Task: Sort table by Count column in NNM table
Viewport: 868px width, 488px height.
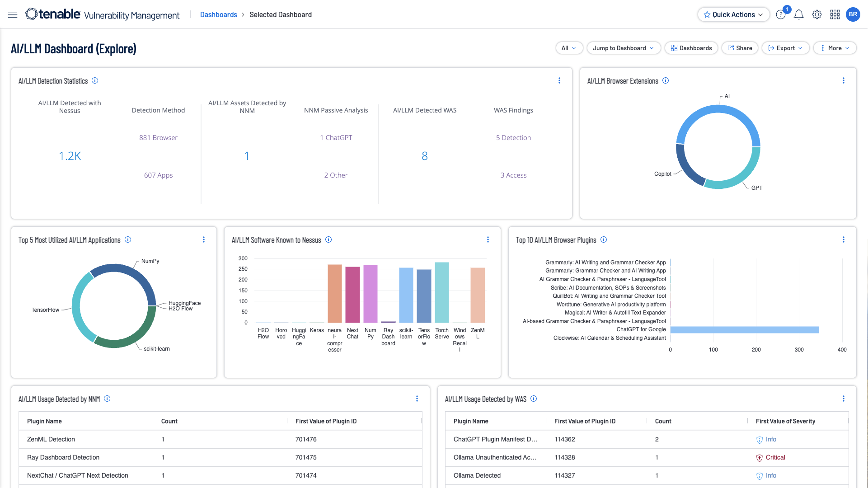Action: click(169, 421)
